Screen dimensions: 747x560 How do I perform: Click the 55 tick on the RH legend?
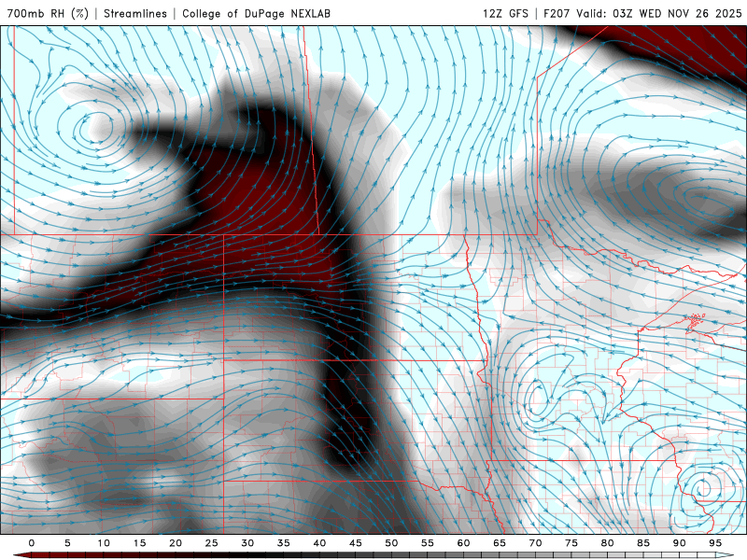(x=428, y=543)
